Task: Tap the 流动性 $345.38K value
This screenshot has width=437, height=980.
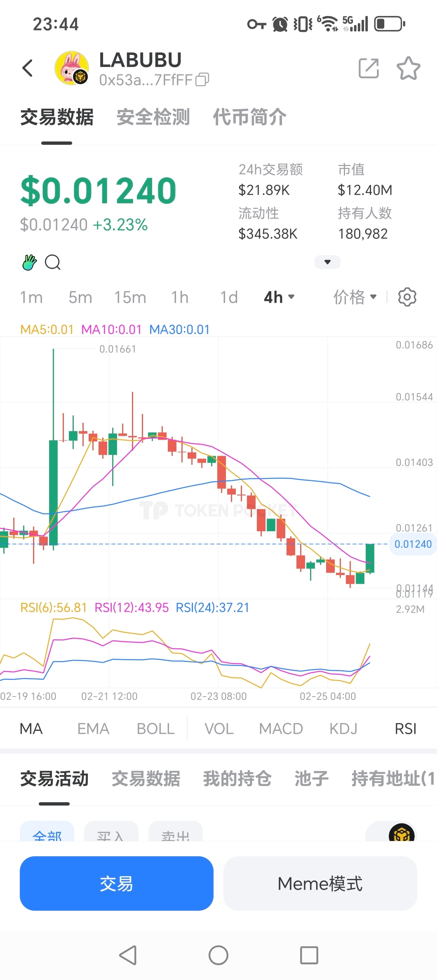Action: pos(268,234)
